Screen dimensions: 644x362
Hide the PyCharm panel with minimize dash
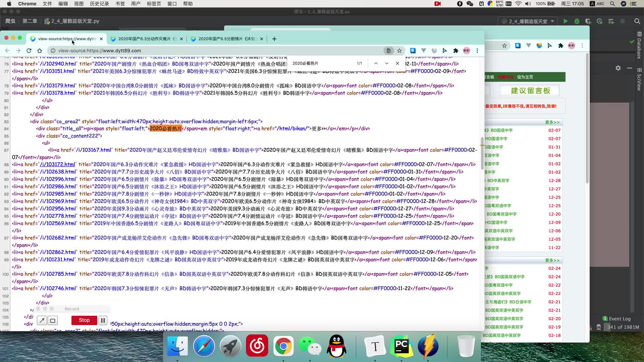630,68
